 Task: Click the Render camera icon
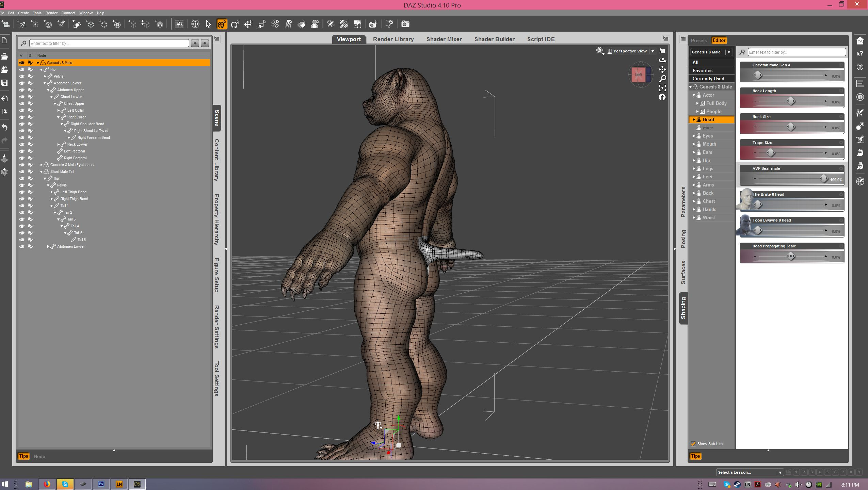(x=405, y=24)
